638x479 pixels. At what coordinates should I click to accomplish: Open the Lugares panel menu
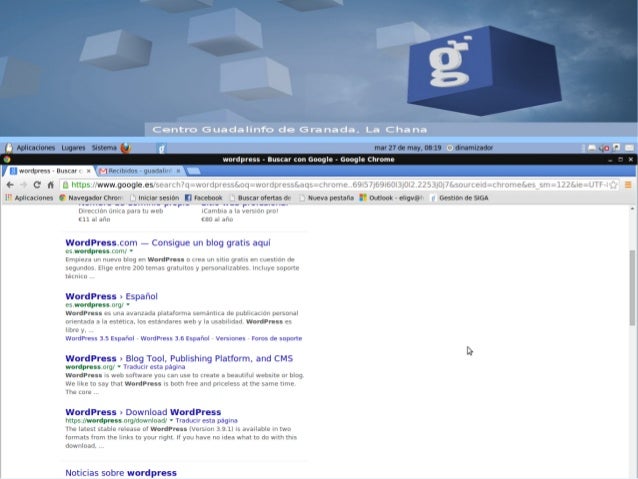point(73,148)
